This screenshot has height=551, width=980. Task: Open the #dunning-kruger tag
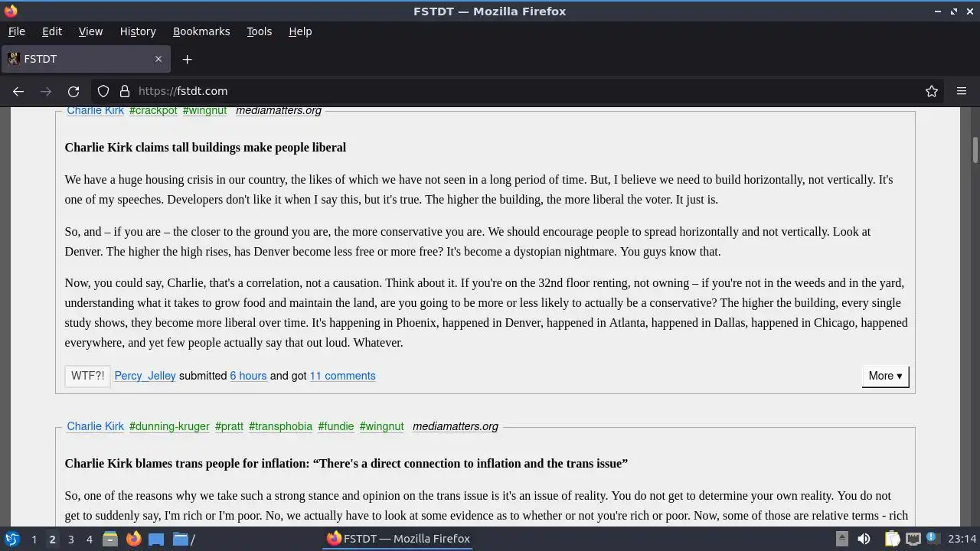tap(169, 426)
